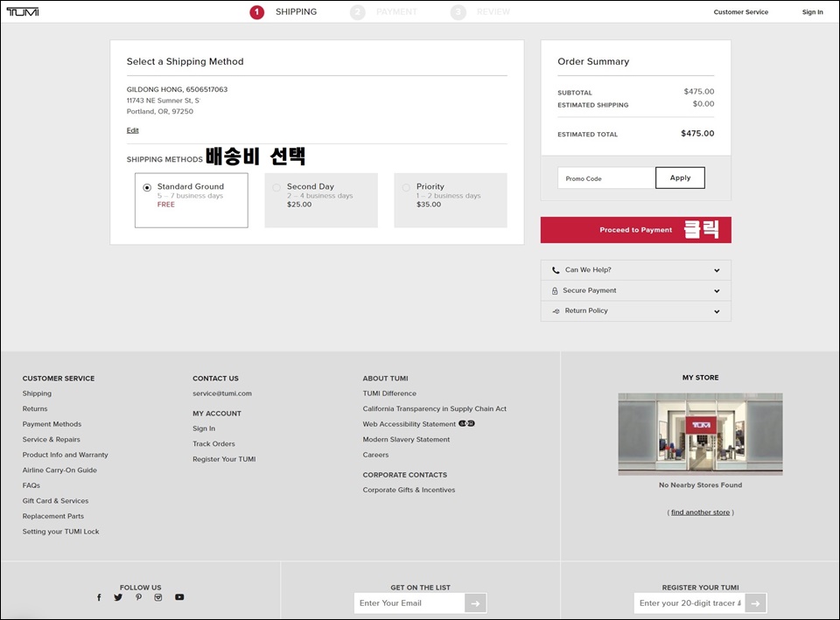
Task: Click the My Store storefront image
Action: pyautogui.click(x=700, y=435)
